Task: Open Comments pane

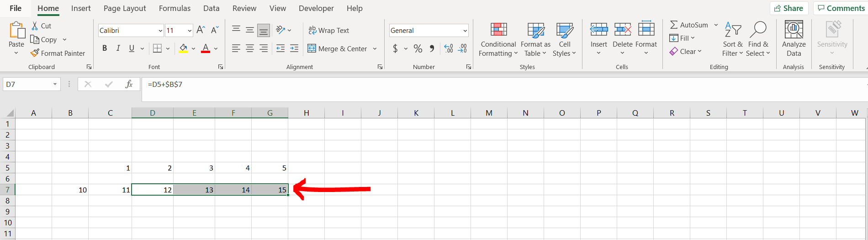Action: [x=841, y=8]
